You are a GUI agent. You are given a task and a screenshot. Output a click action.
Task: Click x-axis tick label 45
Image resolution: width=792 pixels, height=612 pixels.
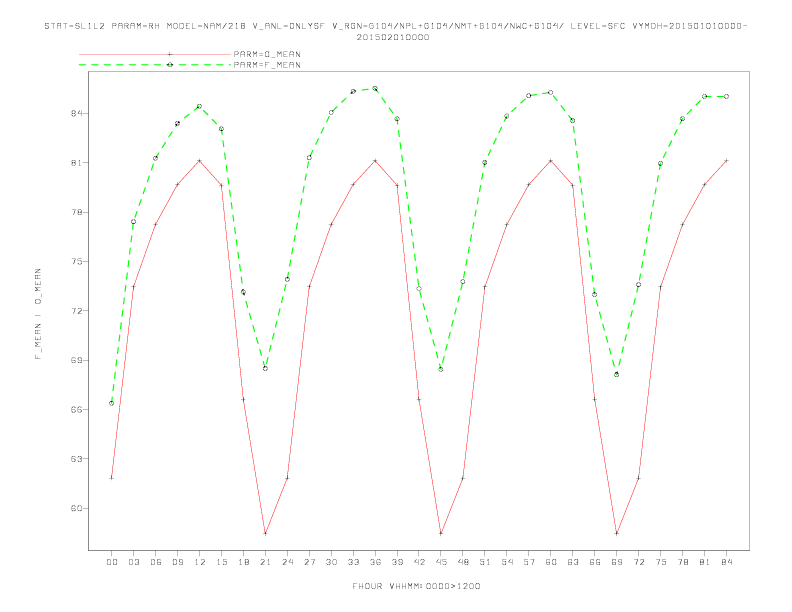coord(441,562)
